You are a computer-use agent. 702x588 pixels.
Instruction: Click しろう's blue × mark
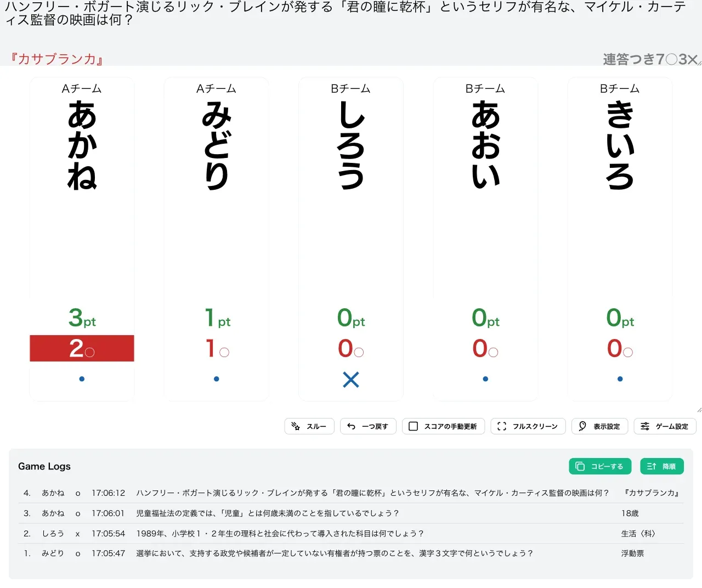pos(351,380)
